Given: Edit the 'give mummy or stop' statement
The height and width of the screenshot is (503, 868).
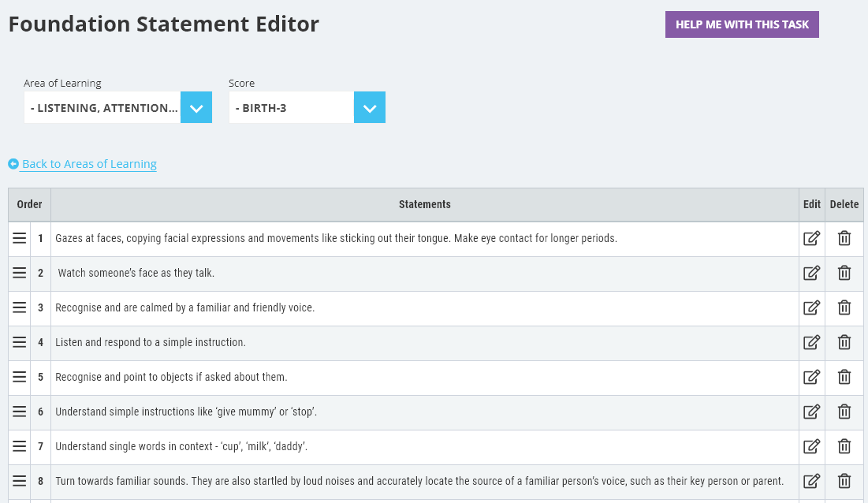Looking at the screenshot, I should [811, 412].
